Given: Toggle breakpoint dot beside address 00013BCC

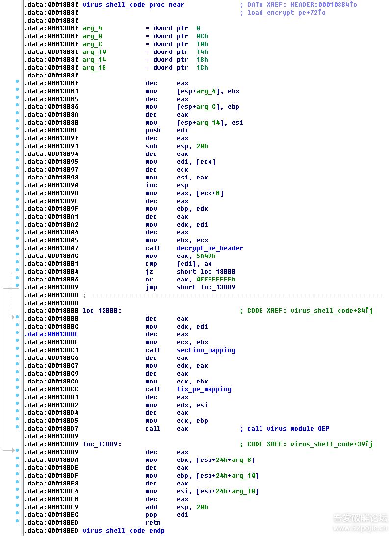Looking at the screenshot, I should pyautogui.click(x=17, y=388).
